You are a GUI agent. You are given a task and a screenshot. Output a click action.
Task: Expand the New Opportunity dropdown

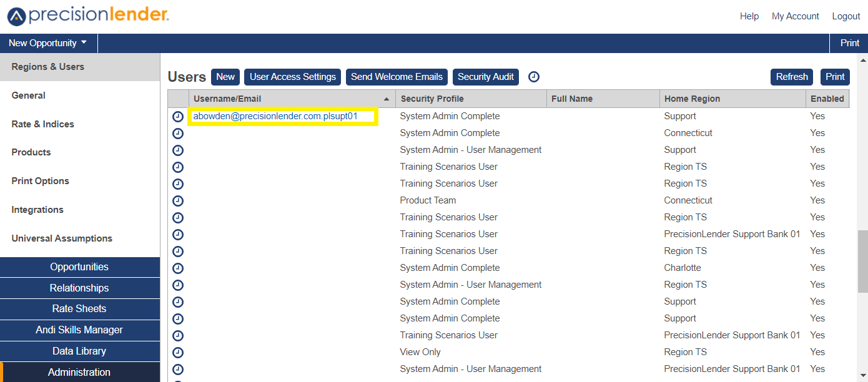(x=49, y=43)
